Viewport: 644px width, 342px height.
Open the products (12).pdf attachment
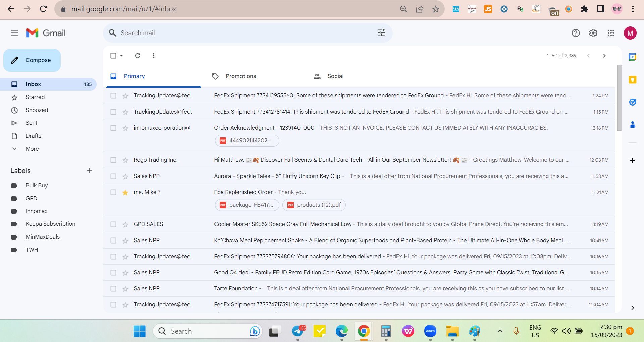pyautogui.click(x=314, y=205)
